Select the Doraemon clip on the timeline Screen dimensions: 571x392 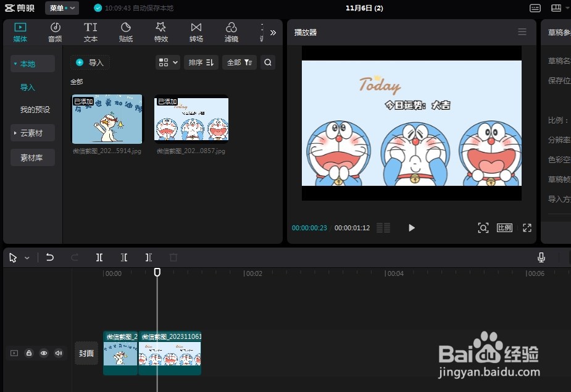click(x=170, y=353)
